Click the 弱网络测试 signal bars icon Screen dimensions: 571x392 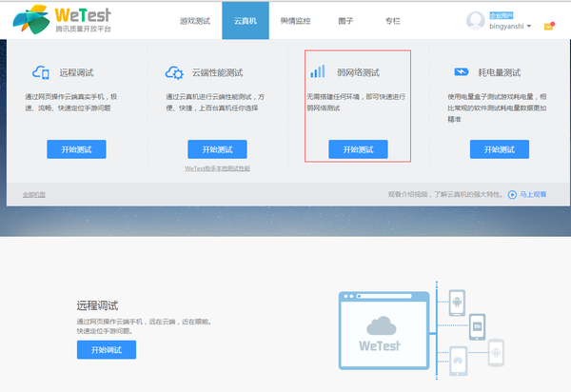tap(317, 72)
